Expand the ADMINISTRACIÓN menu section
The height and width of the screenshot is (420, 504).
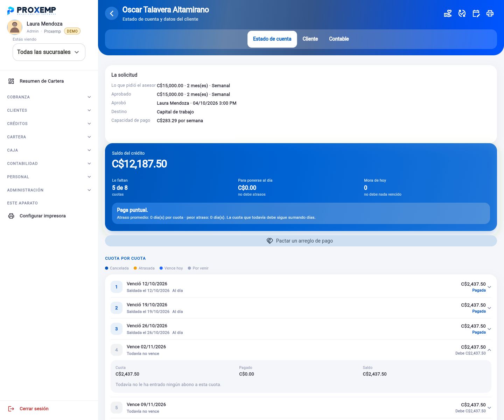coord(49,190)
